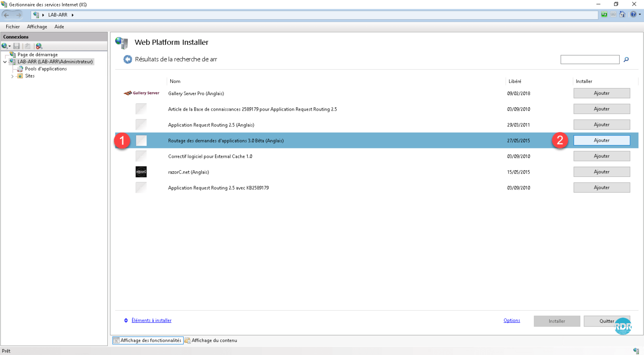Image resolution: width=644 pixels, height=355 pixels.
Task: Click the Nom column header
Action: tap(175, 81)
